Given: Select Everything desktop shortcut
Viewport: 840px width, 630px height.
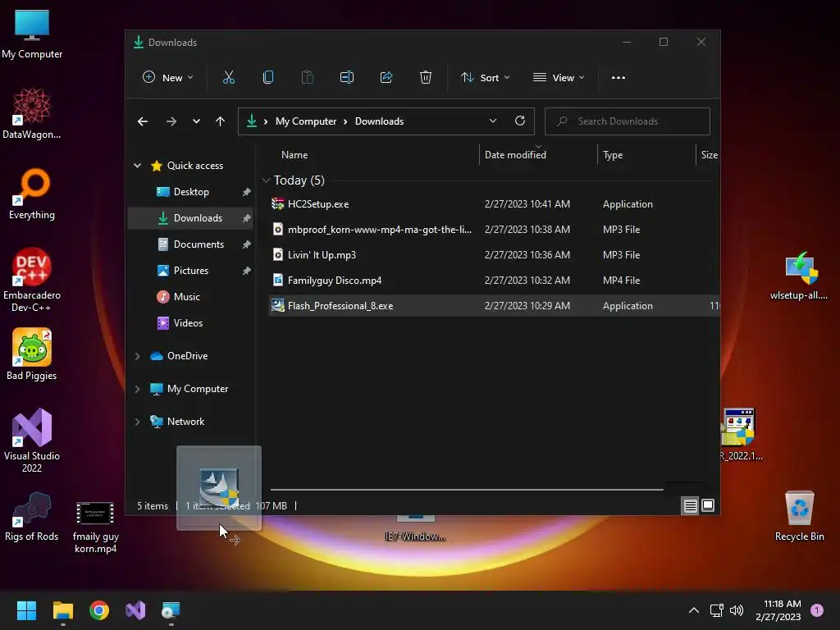Looking at the screenshot, I should click(x=32, y=194).
